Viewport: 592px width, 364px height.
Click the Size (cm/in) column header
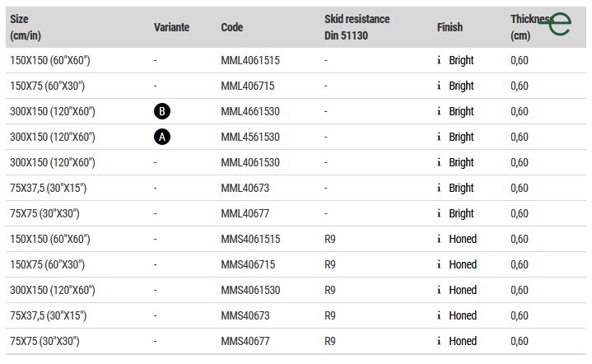click(x=26, y=27)
